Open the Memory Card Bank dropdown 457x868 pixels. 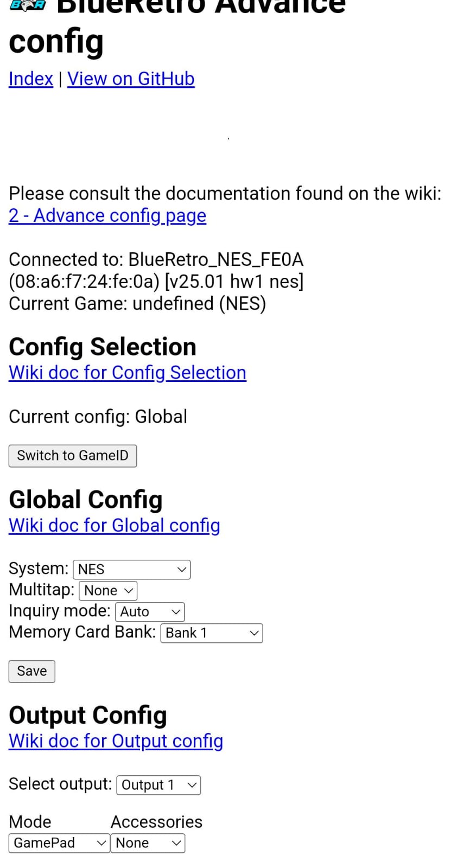click(212, 633)
